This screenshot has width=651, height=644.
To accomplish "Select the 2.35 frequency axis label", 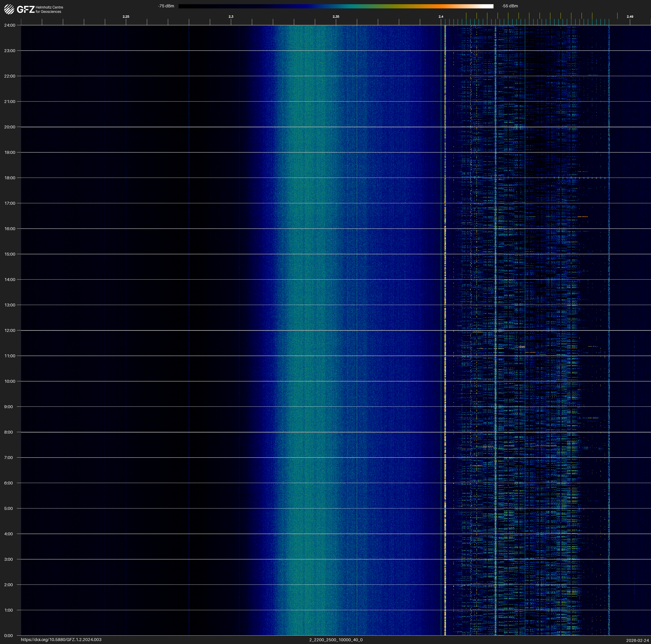I will coord(336,17).
